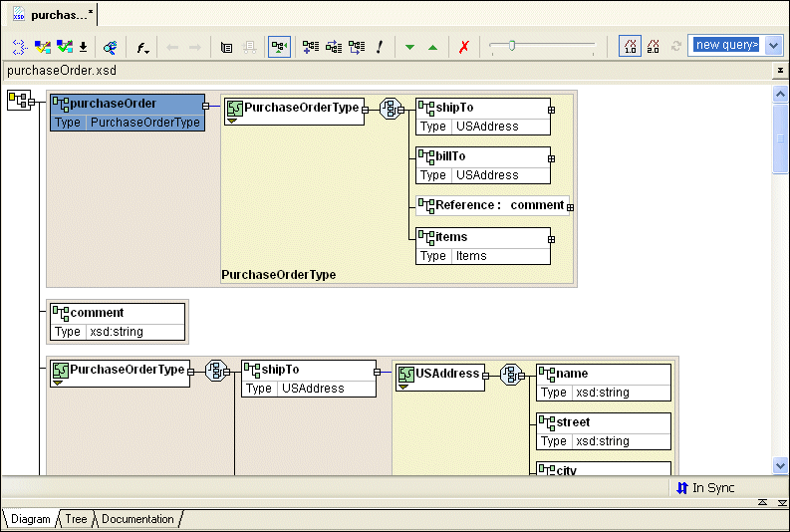Switch to the Documentation tab

point(137,519)
